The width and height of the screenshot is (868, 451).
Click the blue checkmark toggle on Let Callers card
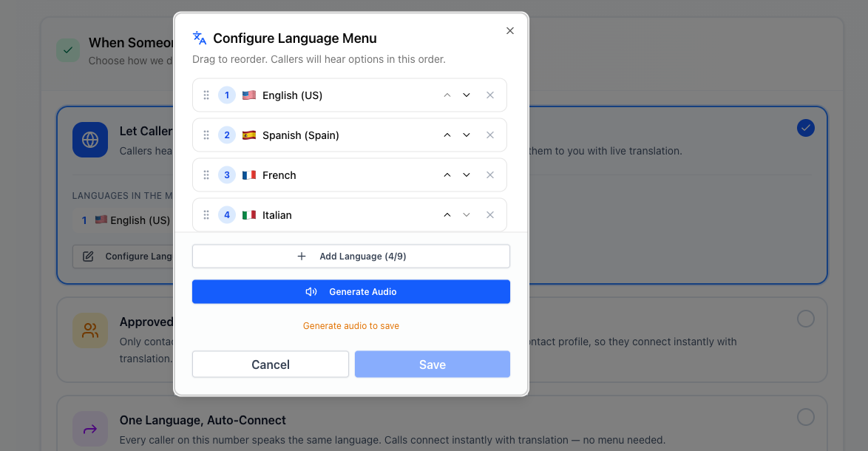coord(806,128)
